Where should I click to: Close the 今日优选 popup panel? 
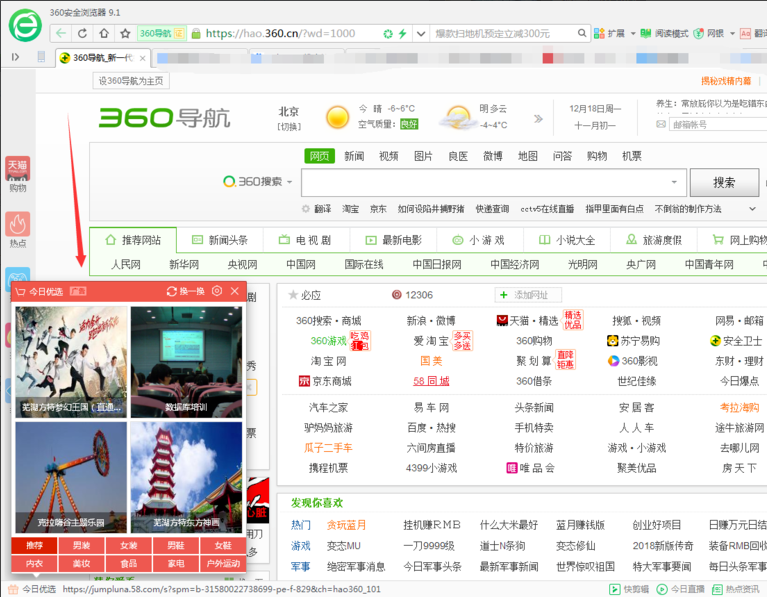(235, 291)
